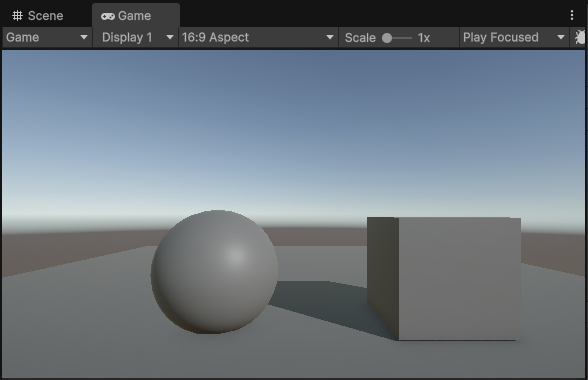Open the Display 1 dropdown
Image resolution: width=588 pixels, height=380 pixels.
pos(136,38)
